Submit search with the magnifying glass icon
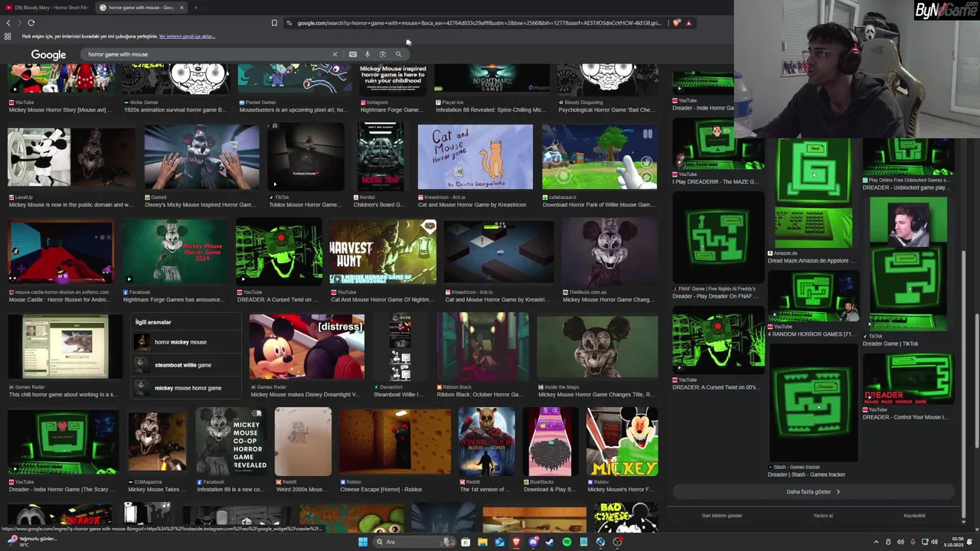The height and width of the screenshot is (551, 980). coord(398,54)
